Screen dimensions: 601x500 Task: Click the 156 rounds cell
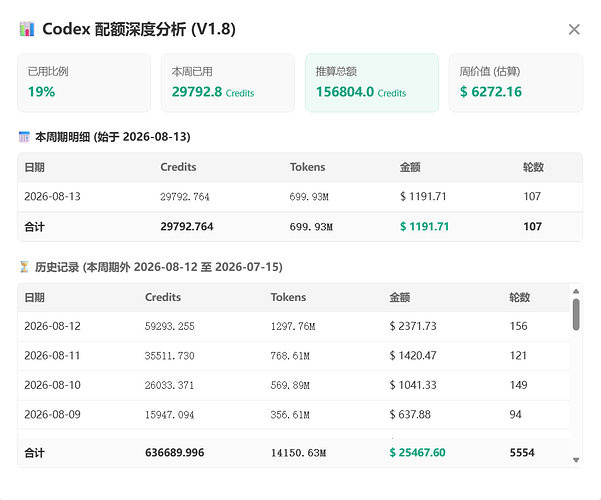pyautogui.click(x=519, y=326)
